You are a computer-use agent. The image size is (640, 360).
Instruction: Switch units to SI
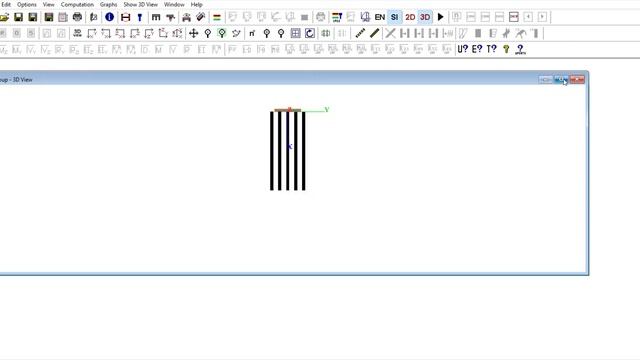click(394, 17)
